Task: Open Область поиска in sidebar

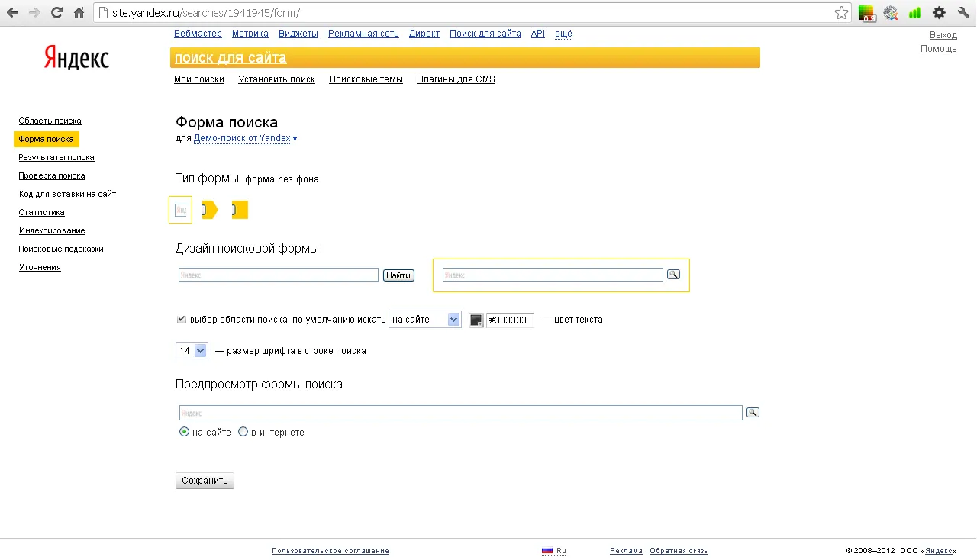Action: [x=50, y=121]
